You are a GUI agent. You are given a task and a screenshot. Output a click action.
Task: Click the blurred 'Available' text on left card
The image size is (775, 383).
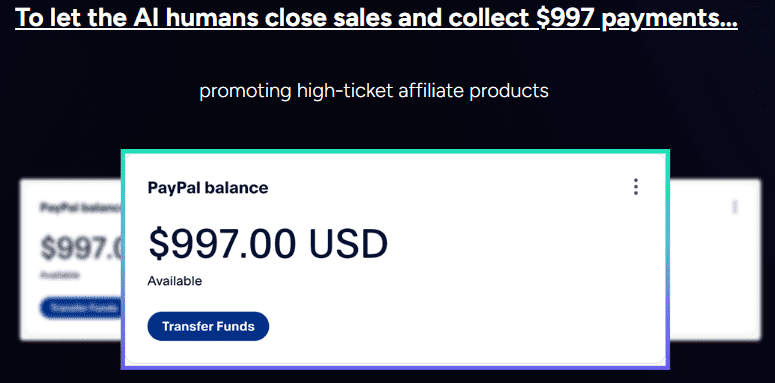pyautogui.click(x=59, y=276)
